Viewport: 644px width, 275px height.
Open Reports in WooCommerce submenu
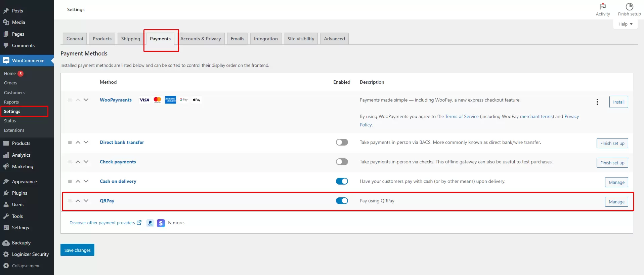click(x=11, y=102)
